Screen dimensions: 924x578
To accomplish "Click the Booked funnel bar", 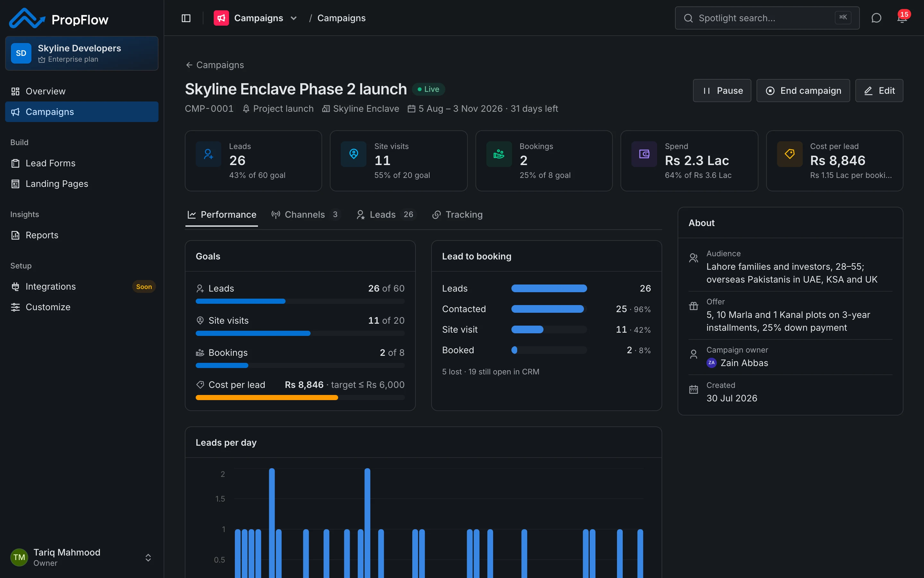I will pos(549,350).
